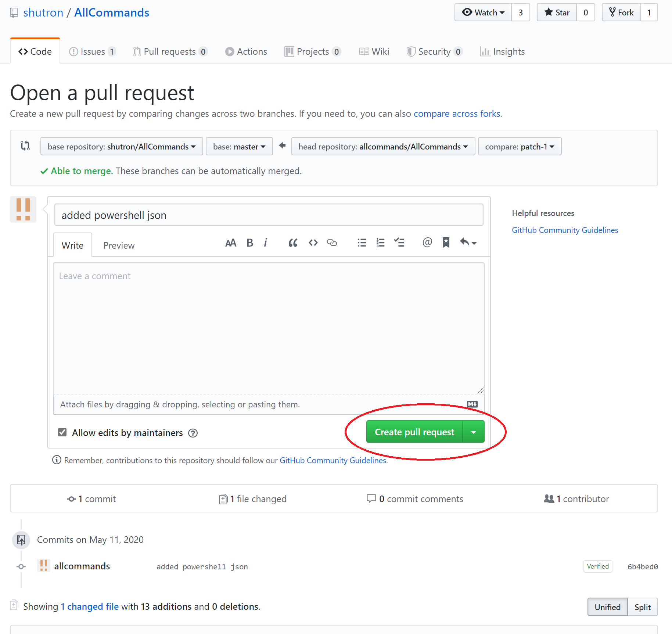Go to the Issues tab
The width and height of the screenshot is (672, 634).
(93, 51)
